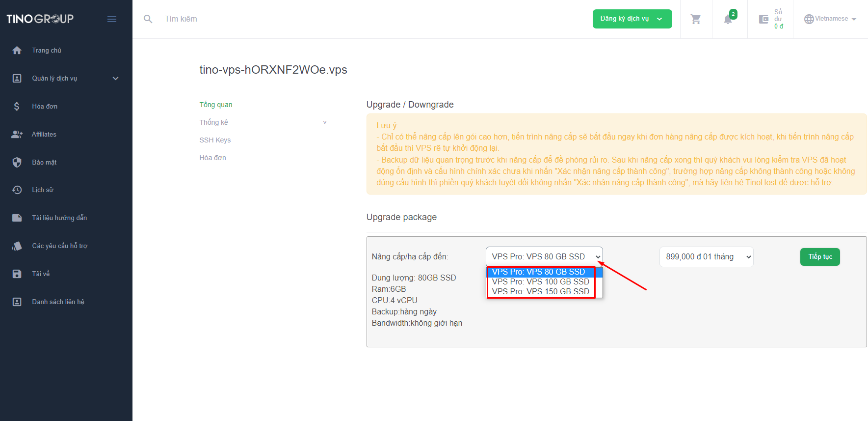Click the Danh sách liên hệ icon
868x421 pixels.
click(17, 302)
